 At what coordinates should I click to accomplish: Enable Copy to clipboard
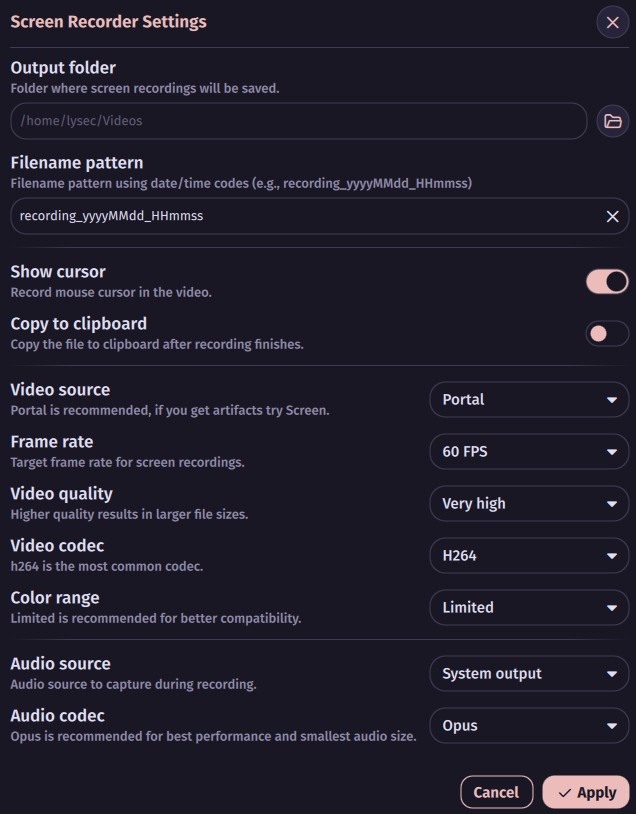point(607,333)
